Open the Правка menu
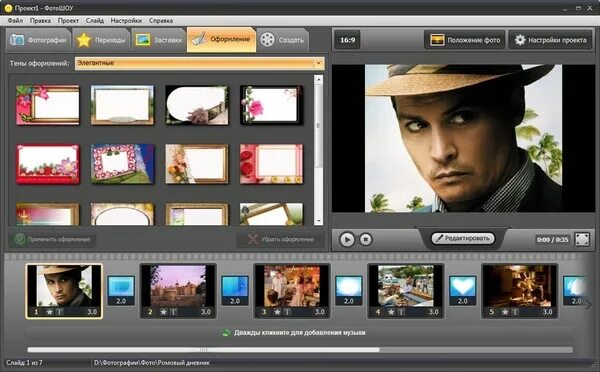This screenshot has height=372, width=600. pos(40,21)
